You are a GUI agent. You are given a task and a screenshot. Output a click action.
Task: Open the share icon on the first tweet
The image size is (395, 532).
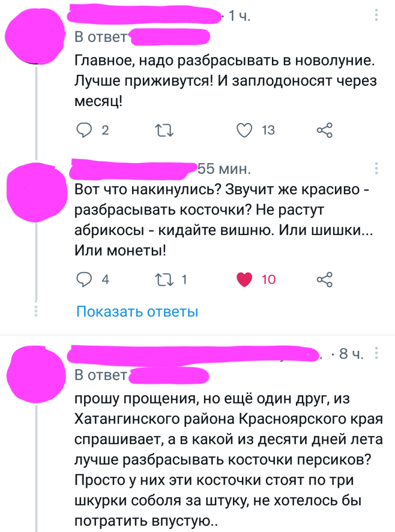(325, 130)
